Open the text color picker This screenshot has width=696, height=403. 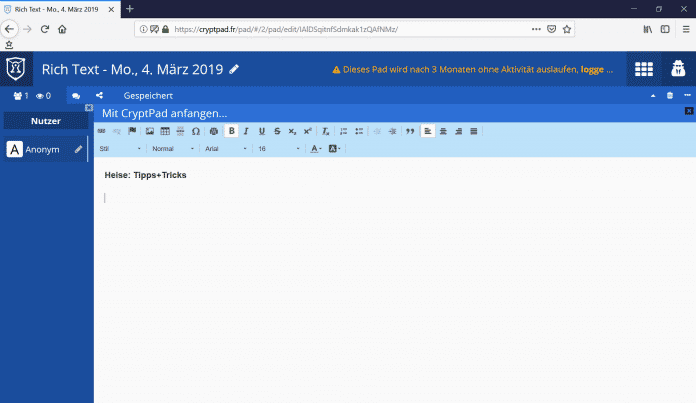316,148
